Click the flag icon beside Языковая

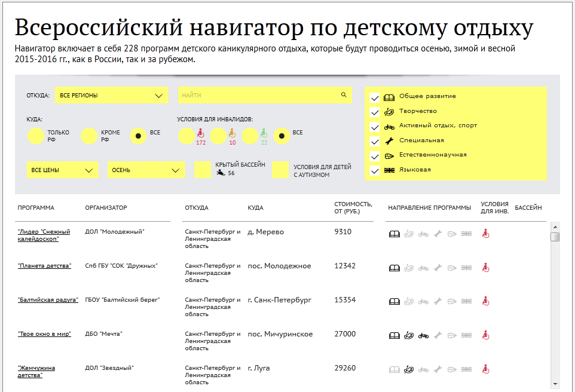click(389, 170)
